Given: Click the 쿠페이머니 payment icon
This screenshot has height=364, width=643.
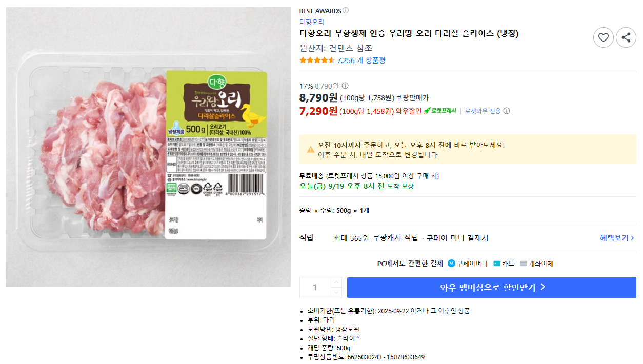Looking at the screenshot, I should [451, 264].
